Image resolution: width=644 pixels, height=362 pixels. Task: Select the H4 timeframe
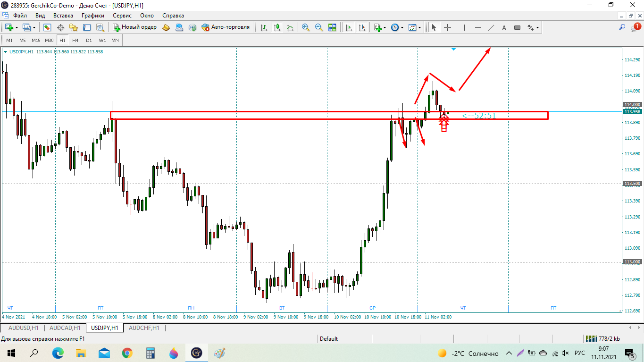[75, 40]
